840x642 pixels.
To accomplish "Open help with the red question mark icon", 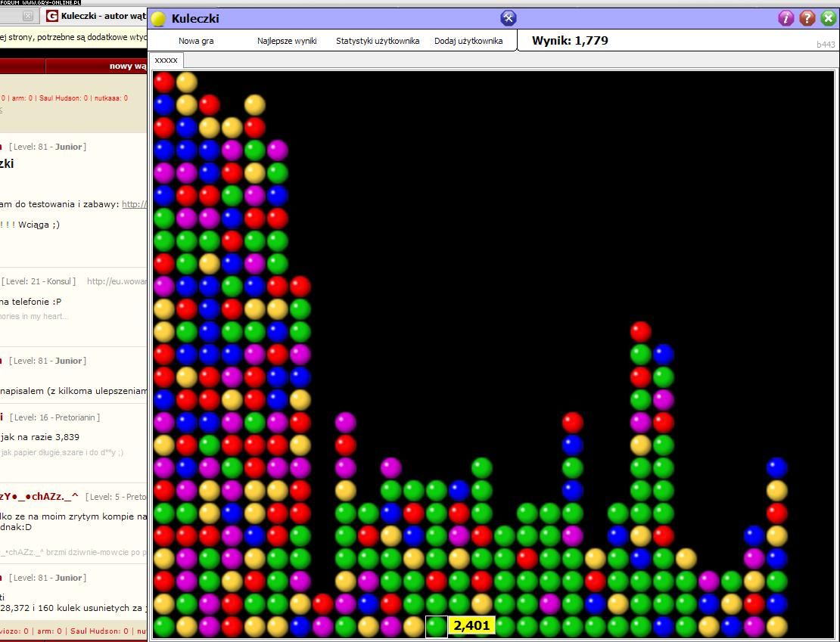I will click(807, 18).
